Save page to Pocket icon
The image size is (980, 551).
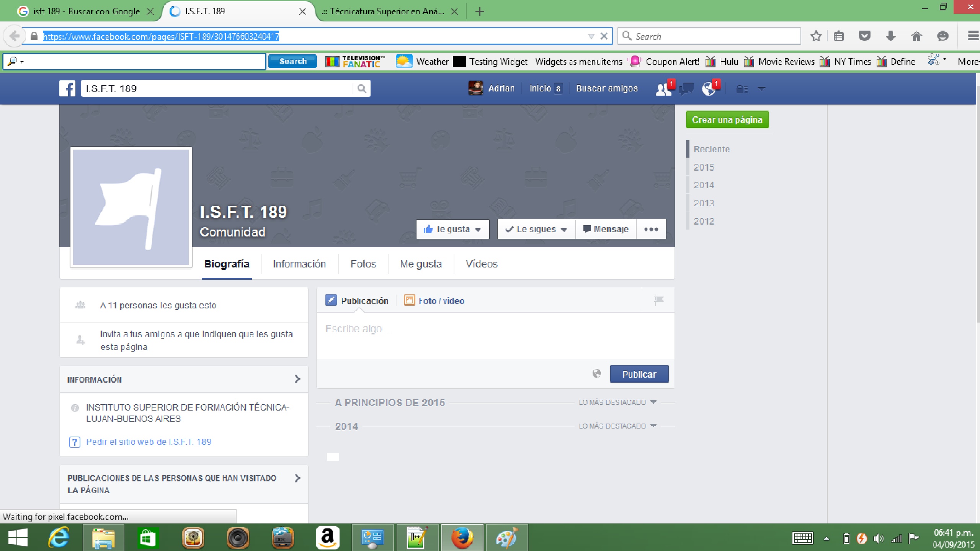(x=864, y=36)
